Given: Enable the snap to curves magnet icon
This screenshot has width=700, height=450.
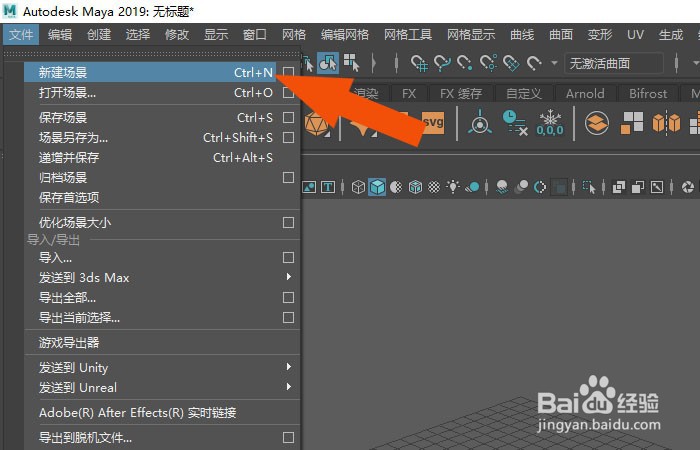Looking at the screenshot, I should point(442,63).
